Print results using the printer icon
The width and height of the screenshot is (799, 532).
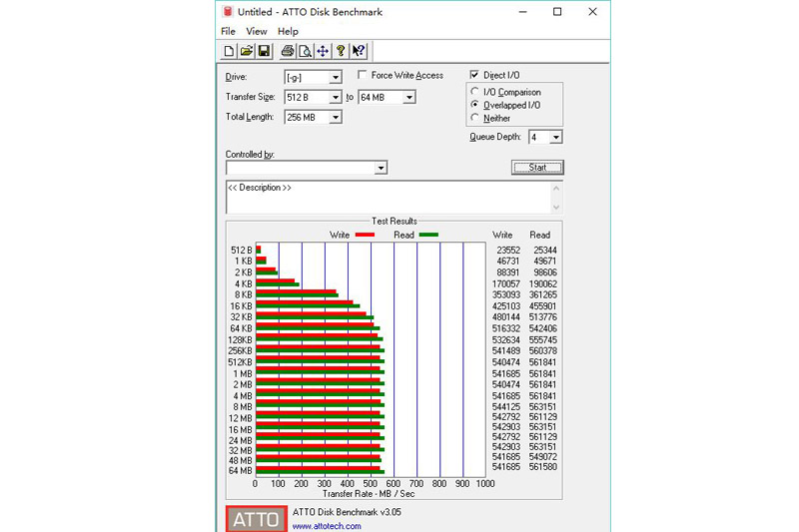pyautogui.click(x=288, y=51)
